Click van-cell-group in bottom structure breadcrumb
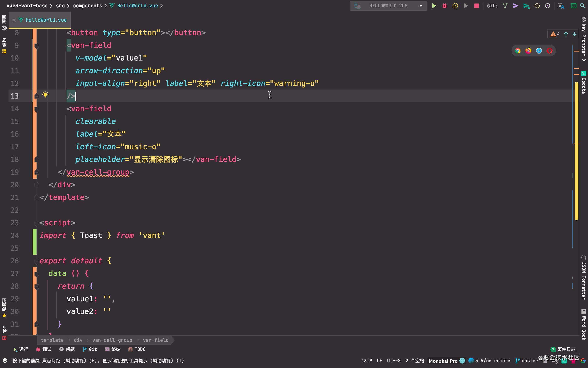 (112, 340)
